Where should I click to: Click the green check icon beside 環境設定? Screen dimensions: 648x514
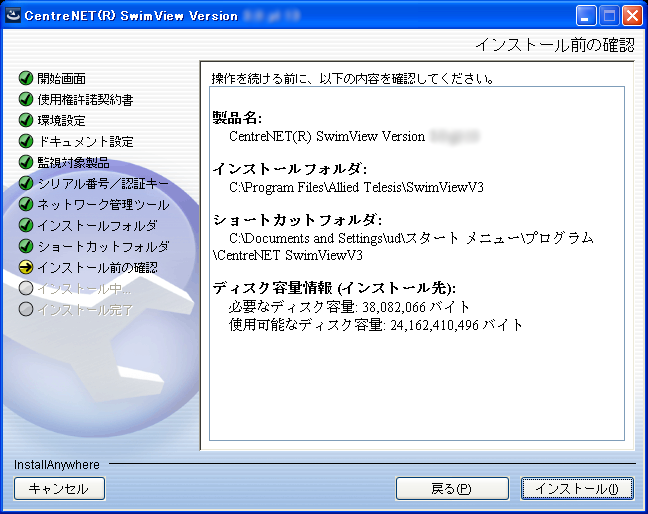click(x=26, y=120)
